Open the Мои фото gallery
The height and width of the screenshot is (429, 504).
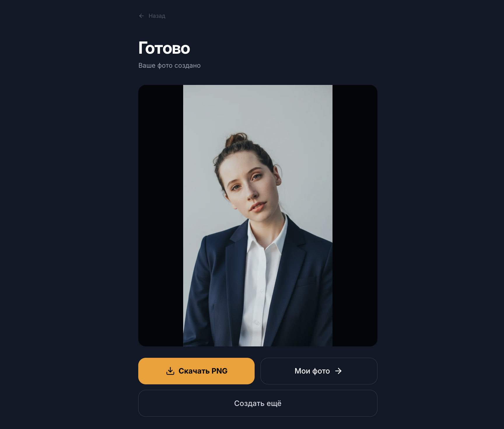319,371
